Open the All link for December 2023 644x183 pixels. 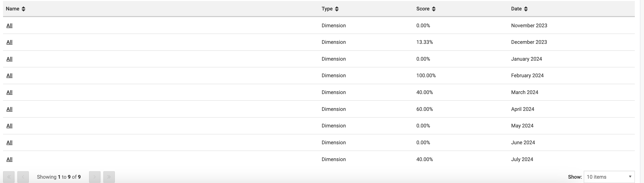click(x=9, y=42)
